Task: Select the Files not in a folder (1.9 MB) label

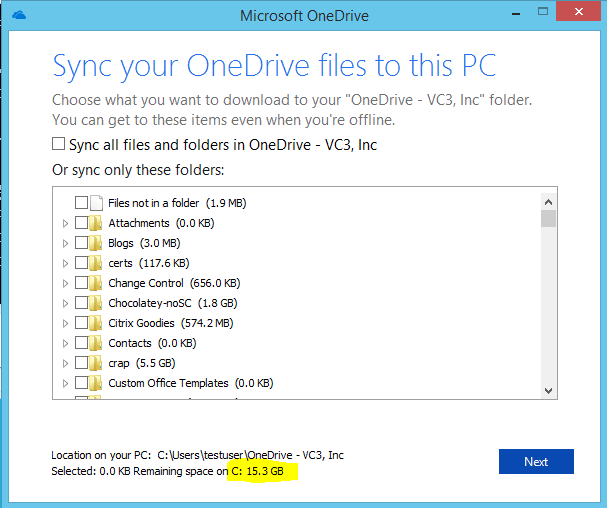Action: [x=177, y=203]
